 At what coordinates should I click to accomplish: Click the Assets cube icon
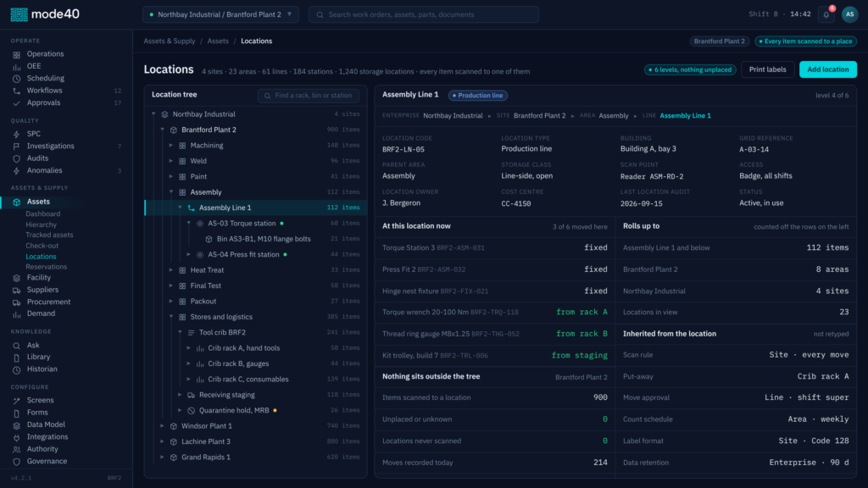click(17, 202)
